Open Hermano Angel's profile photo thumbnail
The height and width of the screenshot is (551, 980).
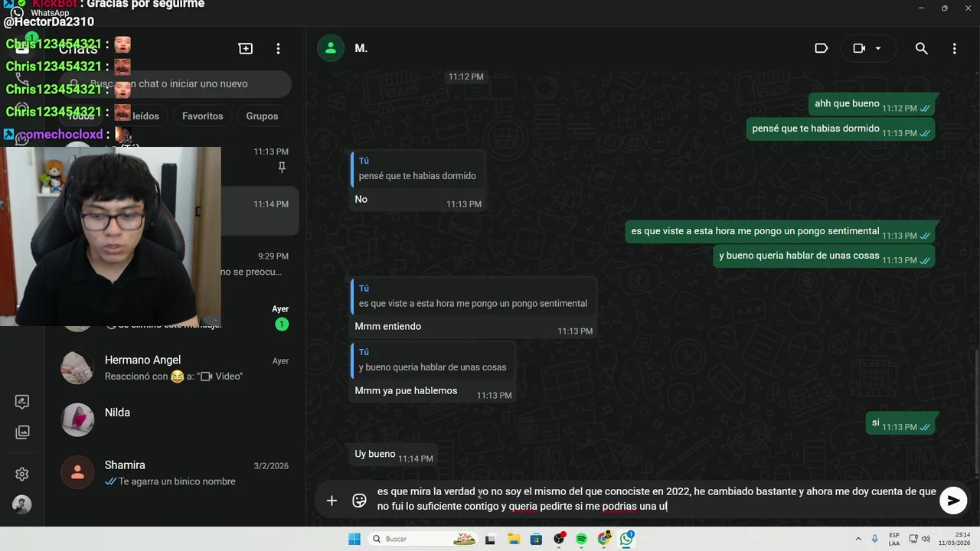[x=77, y=367]
